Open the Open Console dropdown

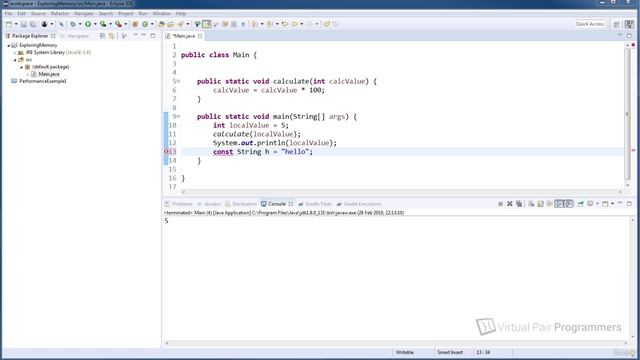(612, 204)
